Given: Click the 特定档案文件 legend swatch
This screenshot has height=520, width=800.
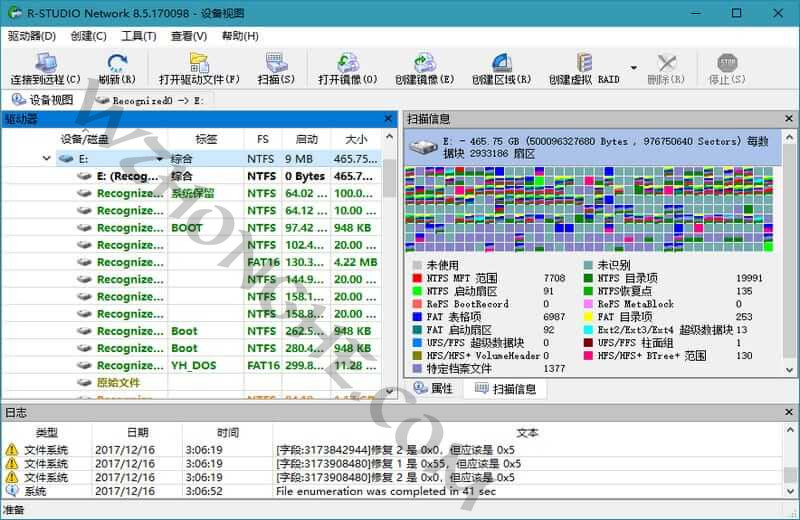Looking at the screenshot, I should coord(417,368).
